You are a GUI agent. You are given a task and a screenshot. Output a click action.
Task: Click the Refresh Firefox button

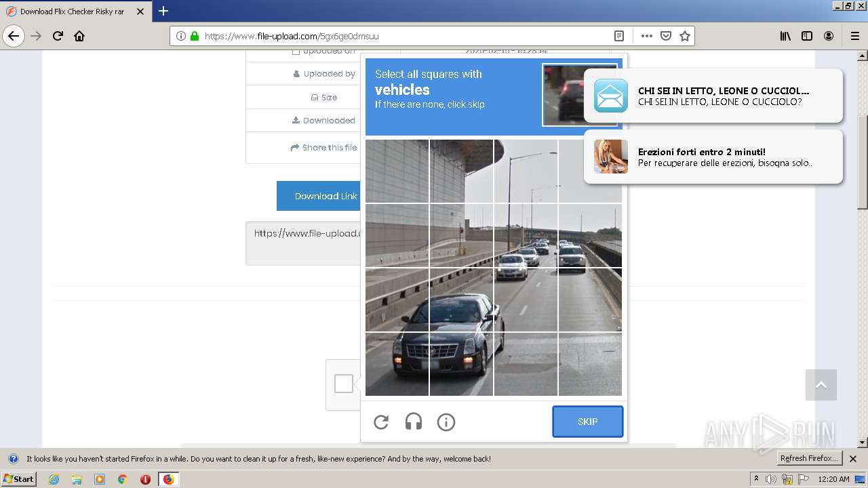[810, 459]
